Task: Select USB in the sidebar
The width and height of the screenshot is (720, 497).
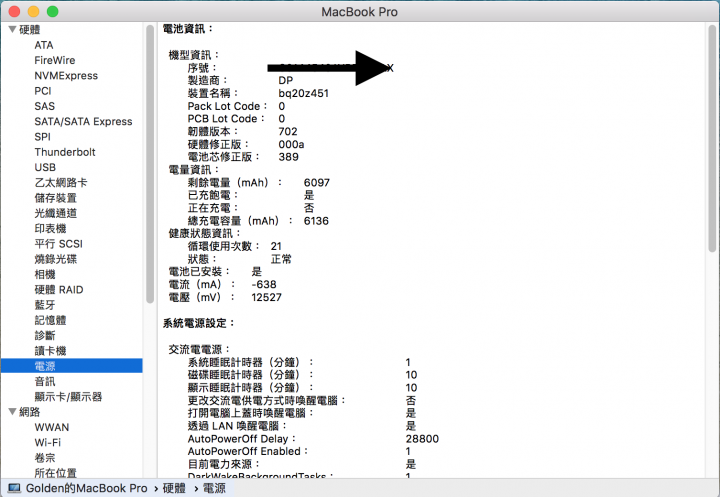Action: coord(45,167)
